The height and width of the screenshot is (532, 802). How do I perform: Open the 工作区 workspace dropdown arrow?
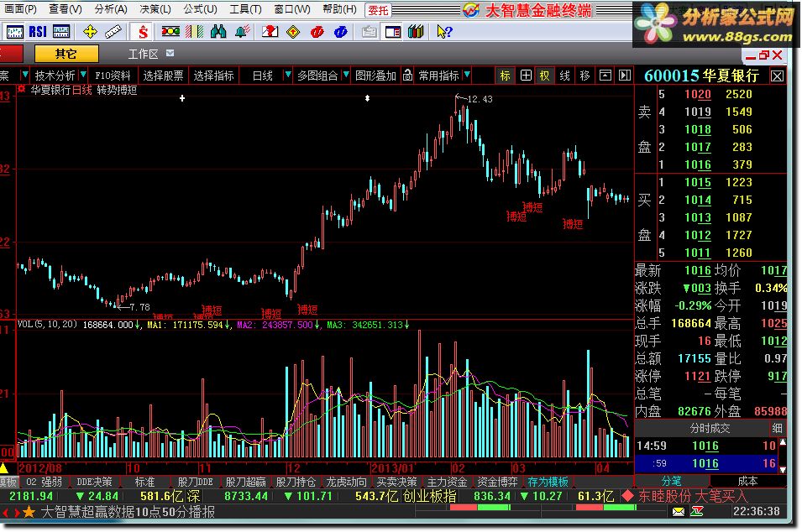[x=170, y=53]
